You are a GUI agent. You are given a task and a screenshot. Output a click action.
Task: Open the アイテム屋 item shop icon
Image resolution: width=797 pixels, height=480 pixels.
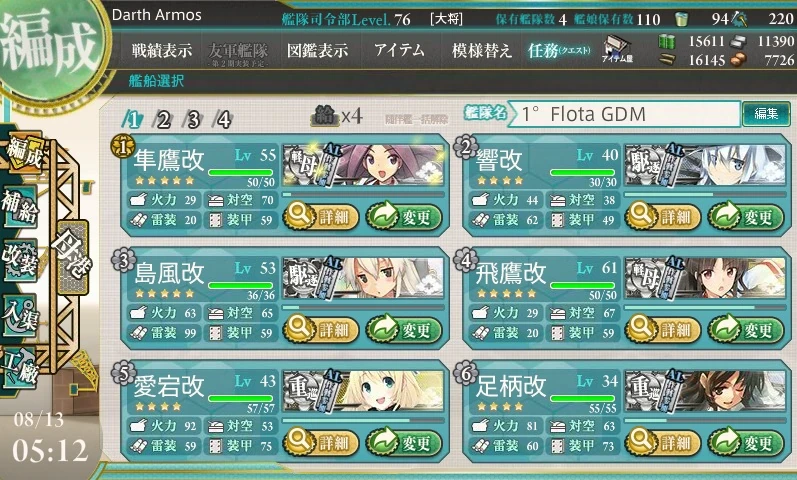(617, 50)
